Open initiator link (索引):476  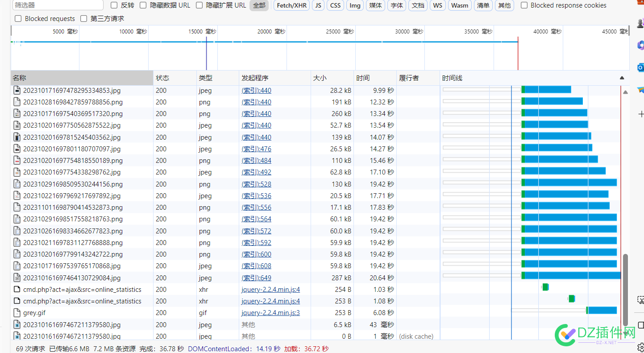(257, 149)
